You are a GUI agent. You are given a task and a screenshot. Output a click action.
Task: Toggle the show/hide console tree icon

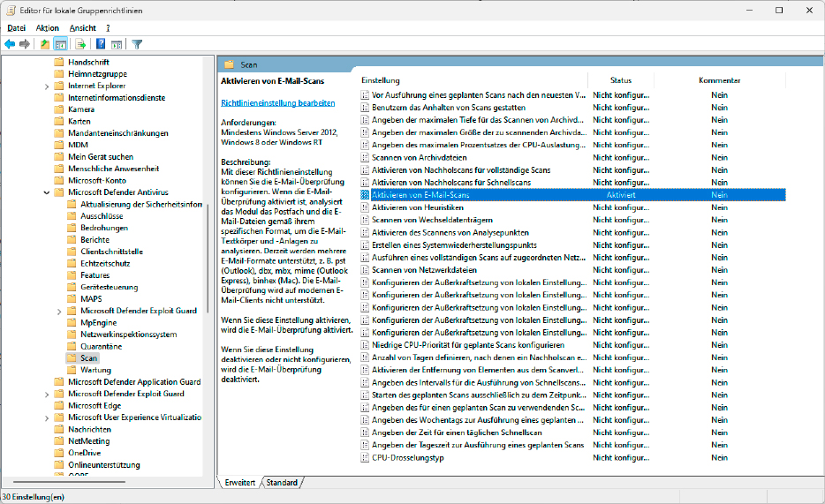pyautogui.click(x=61, y=43)
